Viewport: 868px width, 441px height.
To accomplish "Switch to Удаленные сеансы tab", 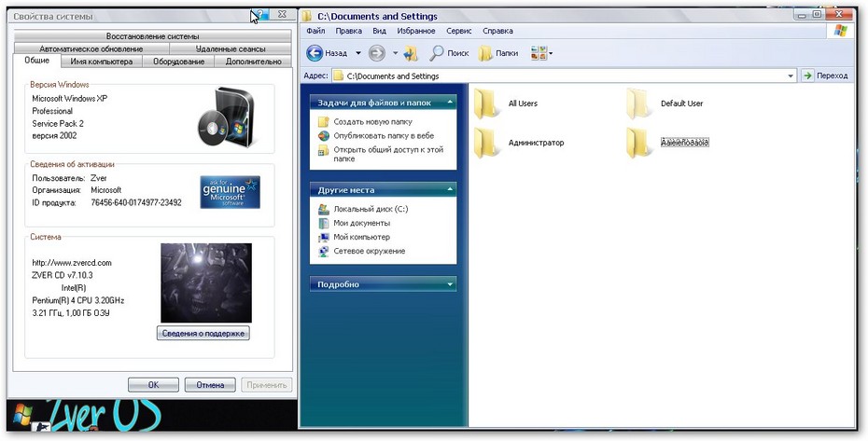I will coord(231,48).
